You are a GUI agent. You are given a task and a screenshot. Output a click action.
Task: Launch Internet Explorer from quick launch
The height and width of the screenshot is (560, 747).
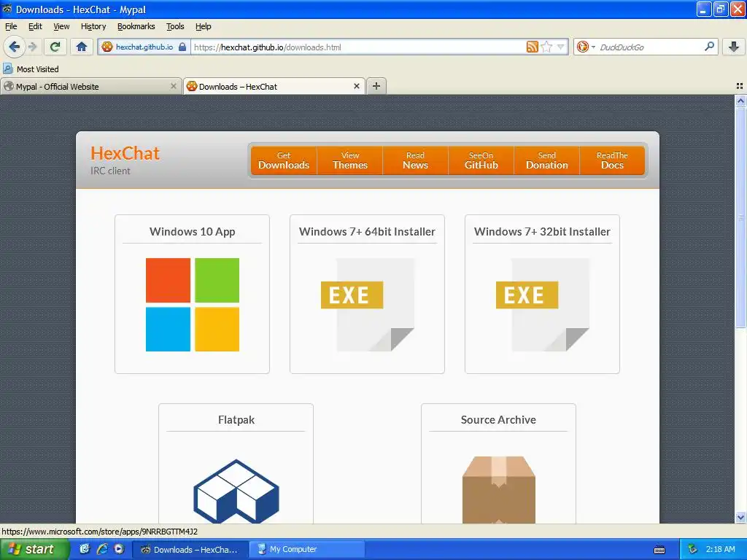pos(102,549)
